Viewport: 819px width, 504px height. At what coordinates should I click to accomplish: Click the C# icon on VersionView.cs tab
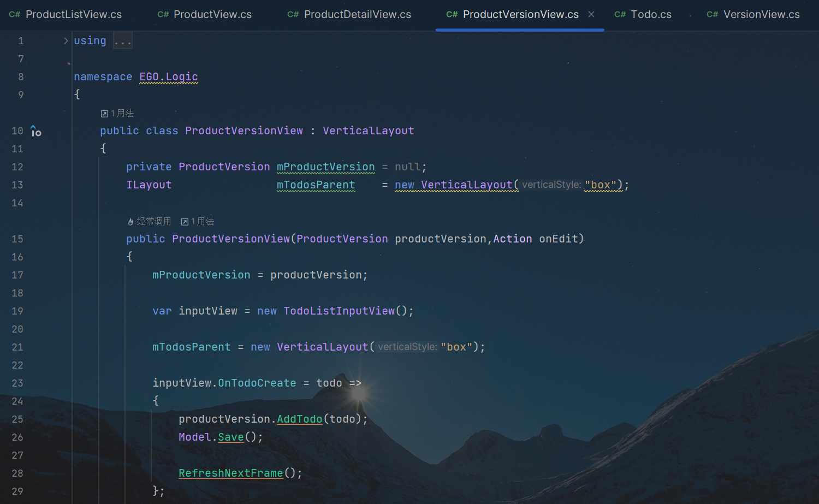point(712,15)
